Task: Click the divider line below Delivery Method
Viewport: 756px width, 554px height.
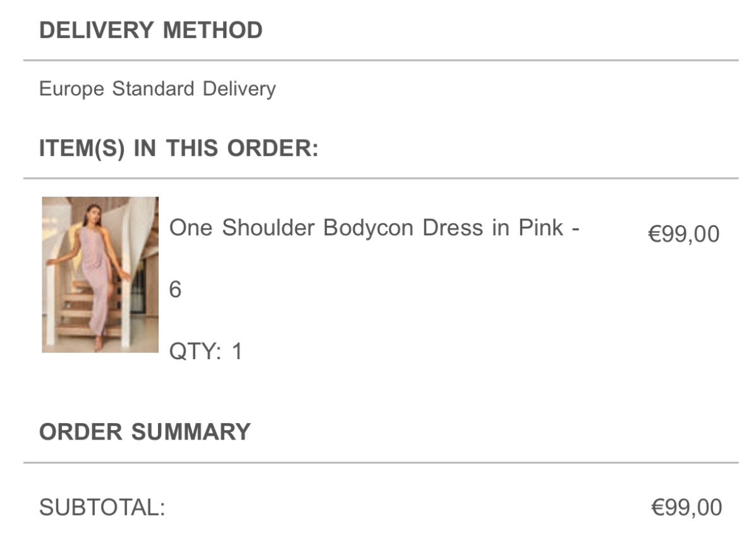Action: coord(381,60)
